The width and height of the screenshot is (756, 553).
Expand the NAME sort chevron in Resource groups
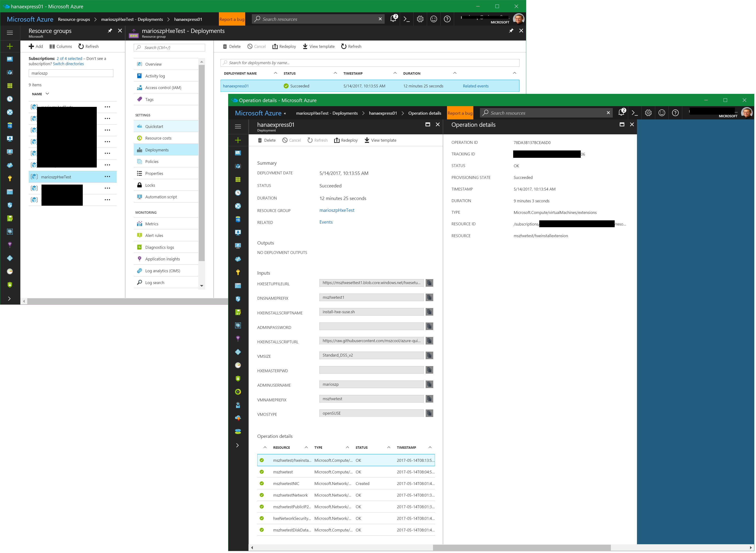coord(47,94)
